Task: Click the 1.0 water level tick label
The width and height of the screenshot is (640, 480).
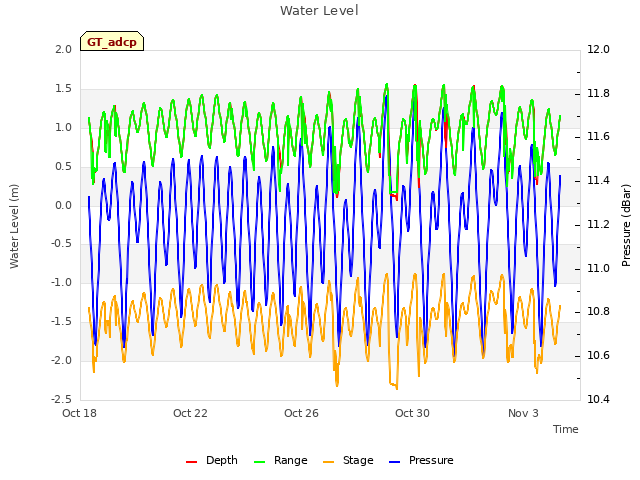Action: coord(63,127)
